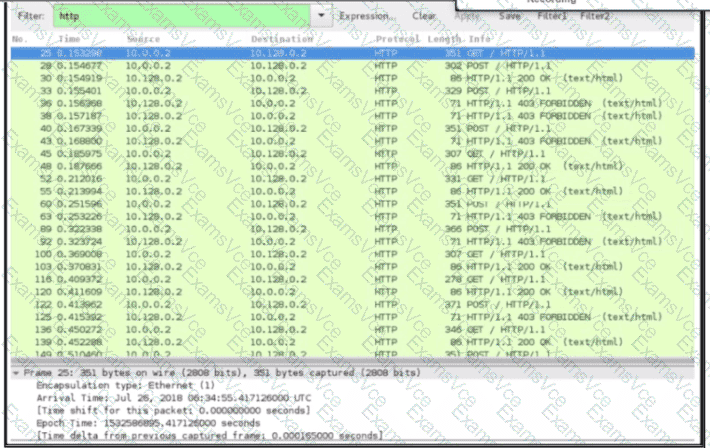Click the Expression button
This screenshot has width=710, height=448.
click(364, 16)
